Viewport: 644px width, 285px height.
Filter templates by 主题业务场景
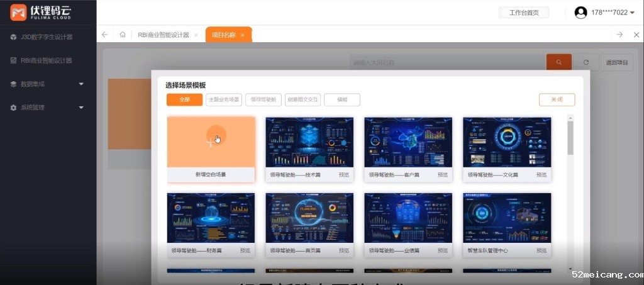224,99
